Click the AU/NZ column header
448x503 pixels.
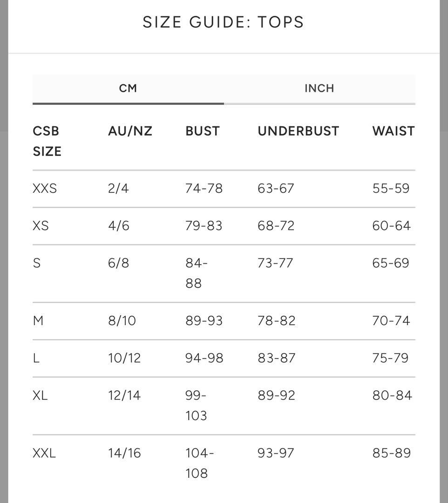[x=130, y=131]
